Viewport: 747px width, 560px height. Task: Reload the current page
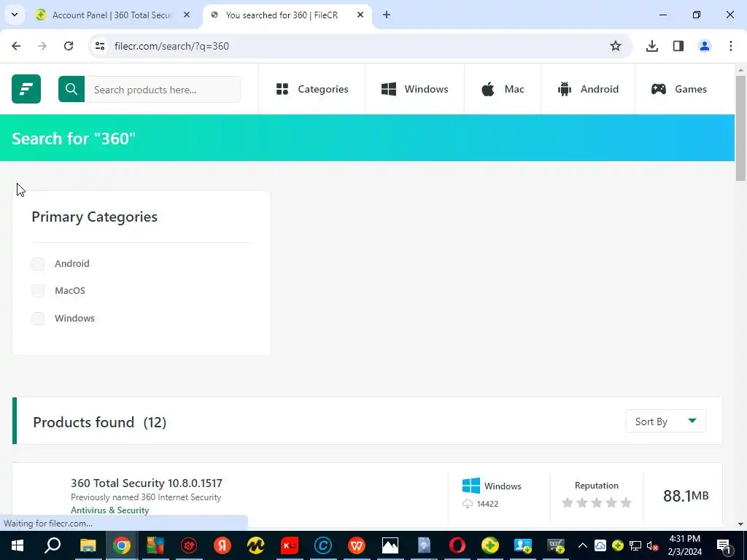[x=69, y=46]
